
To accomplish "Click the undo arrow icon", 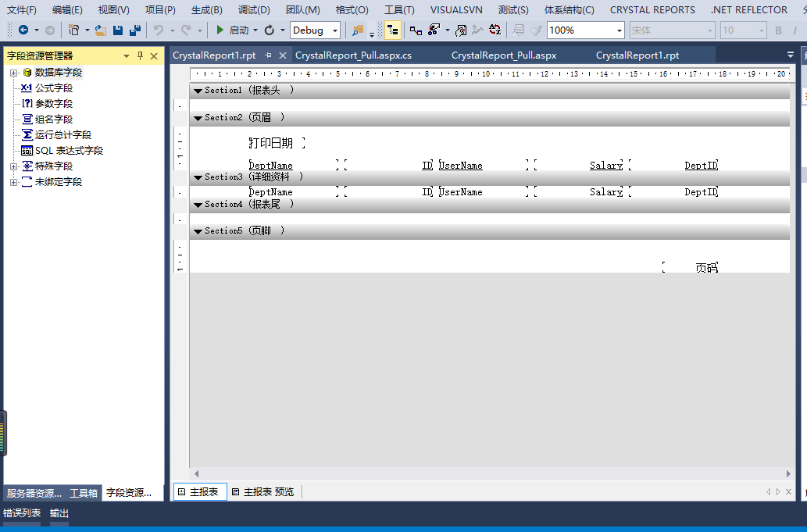I will point(159,30).
